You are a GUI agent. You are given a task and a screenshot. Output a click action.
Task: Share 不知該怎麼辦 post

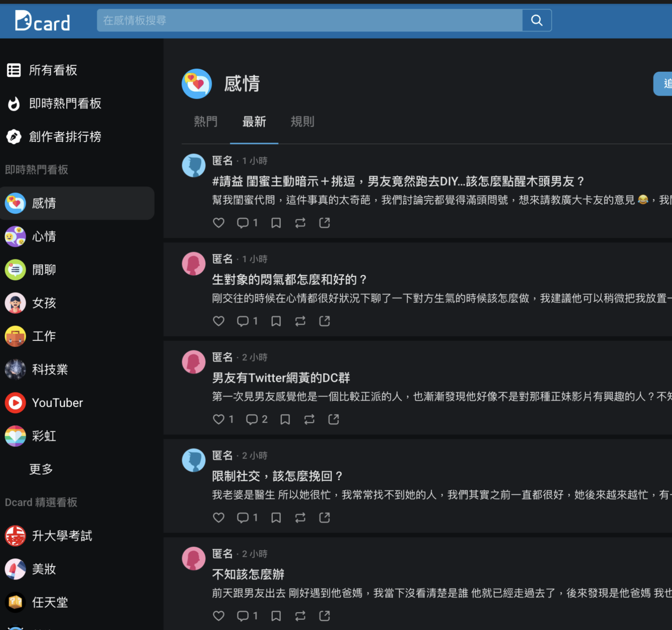coord(325,616)
